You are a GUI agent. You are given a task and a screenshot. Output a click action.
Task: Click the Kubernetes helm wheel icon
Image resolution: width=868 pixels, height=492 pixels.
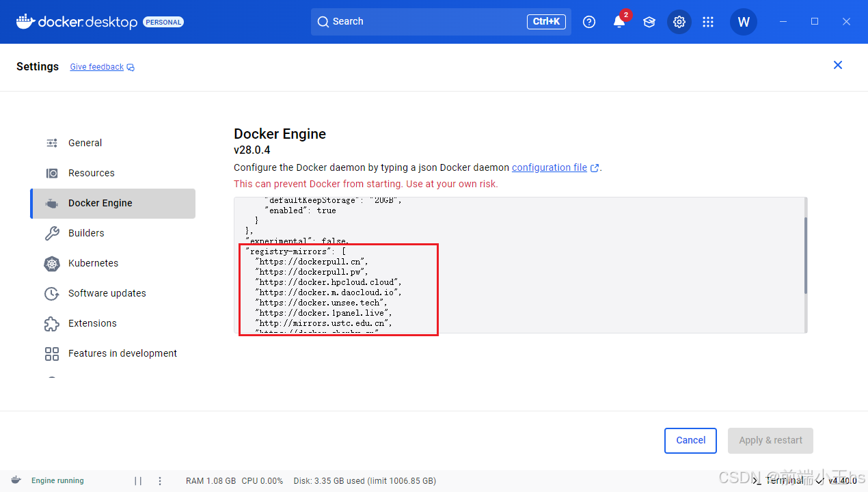(52, 263)
